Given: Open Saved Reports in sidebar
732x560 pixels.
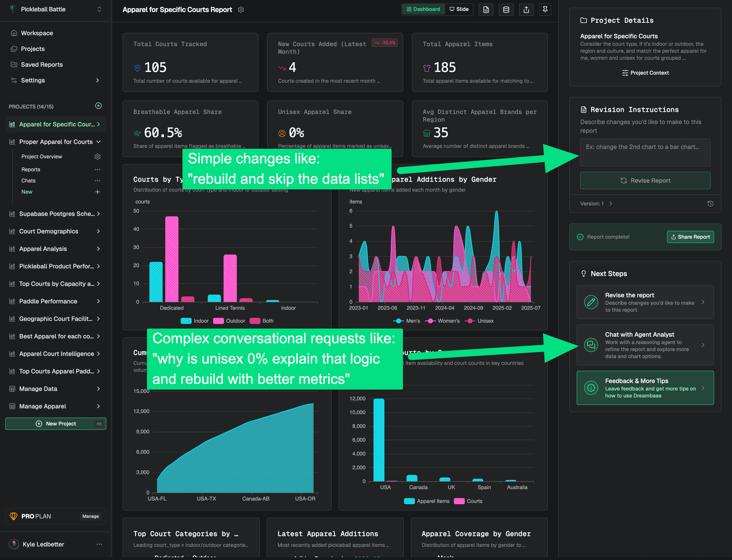Looking at the screenshot, I should (x=42, y=65).
